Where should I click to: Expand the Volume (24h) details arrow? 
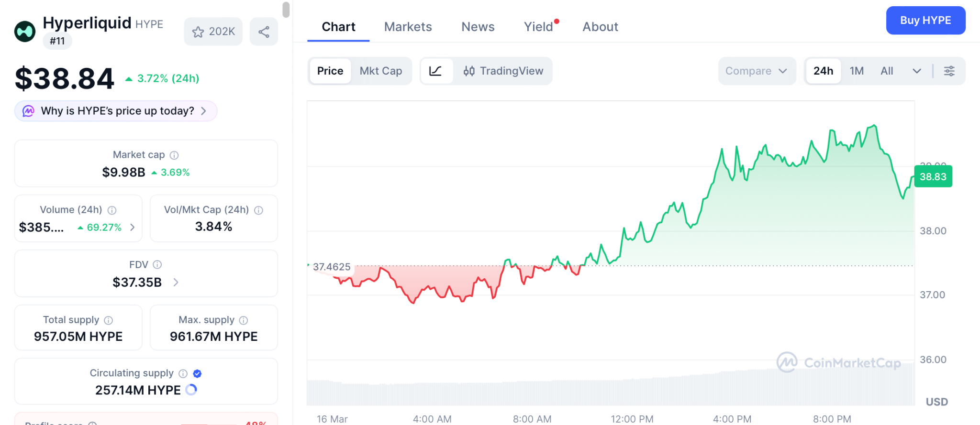coord(133,227)
